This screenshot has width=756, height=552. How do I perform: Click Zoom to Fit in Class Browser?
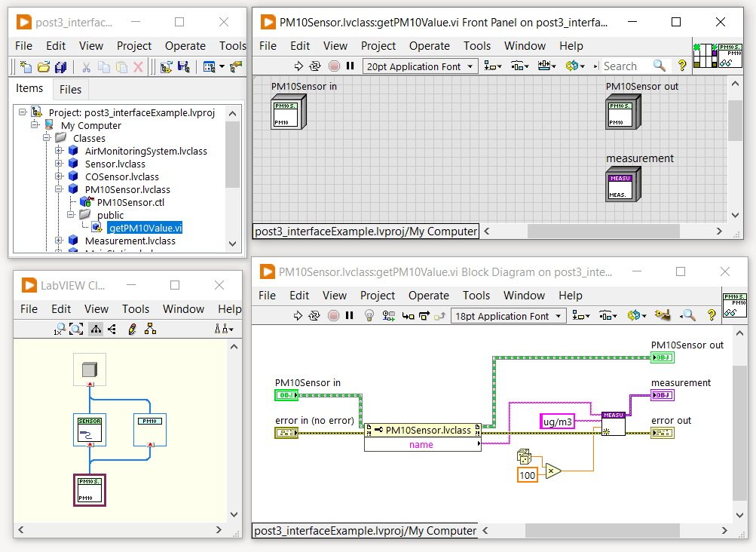[76, 329]
